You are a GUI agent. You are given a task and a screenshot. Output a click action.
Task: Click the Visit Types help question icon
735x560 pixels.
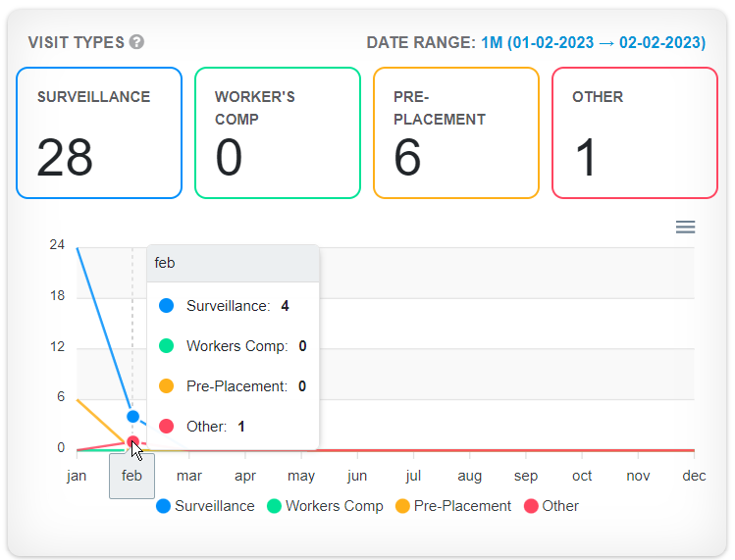pyautogui.click(x=137, y=42)
